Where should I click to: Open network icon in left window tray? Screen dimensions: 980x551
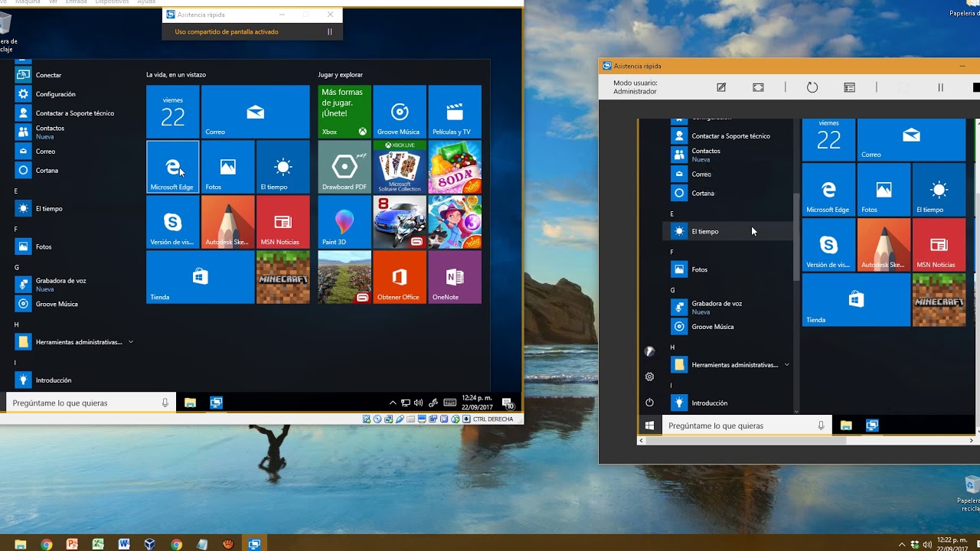pos(405,403)
